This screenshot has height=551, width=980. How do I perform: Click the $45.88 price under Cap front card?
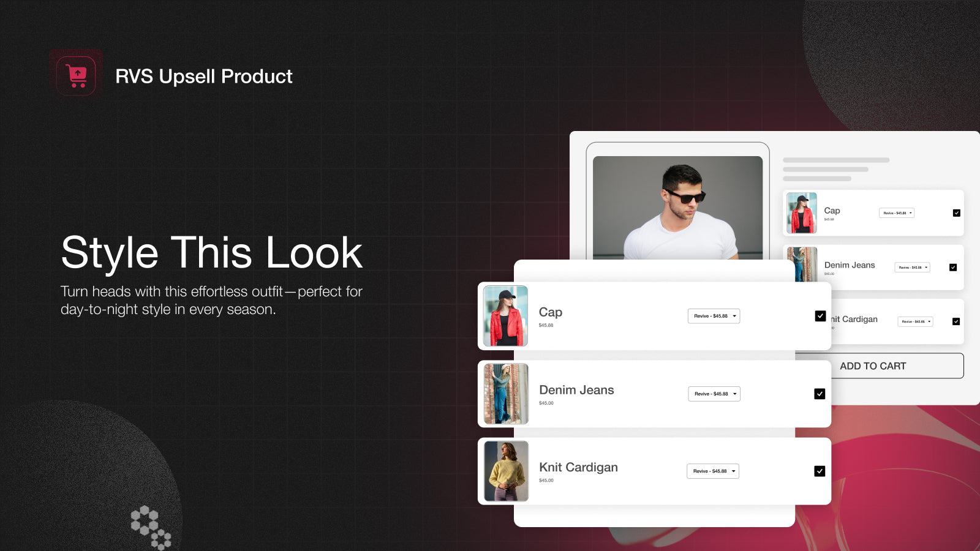point(546,325)
